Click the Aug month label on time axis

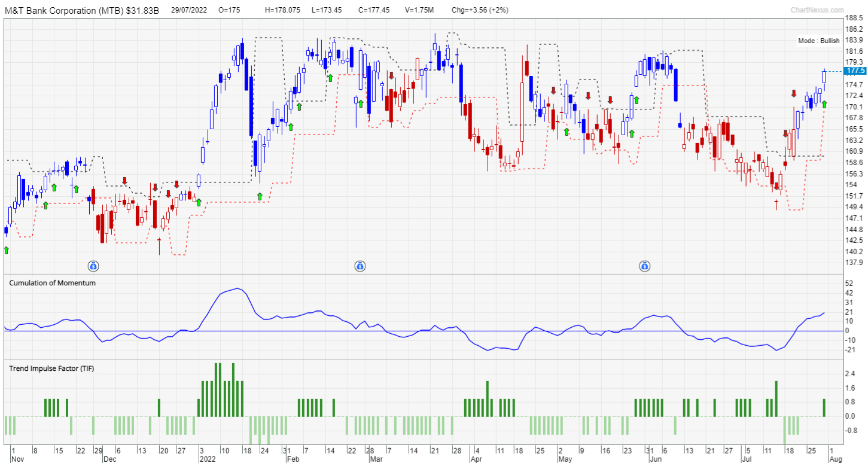click(x=836, y=460)
